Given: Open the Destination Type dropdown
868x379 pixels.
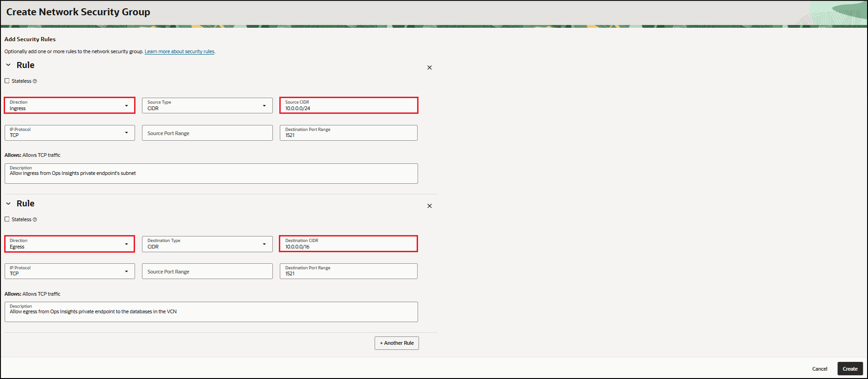Looking at the screenshot, I should [207, 244].
